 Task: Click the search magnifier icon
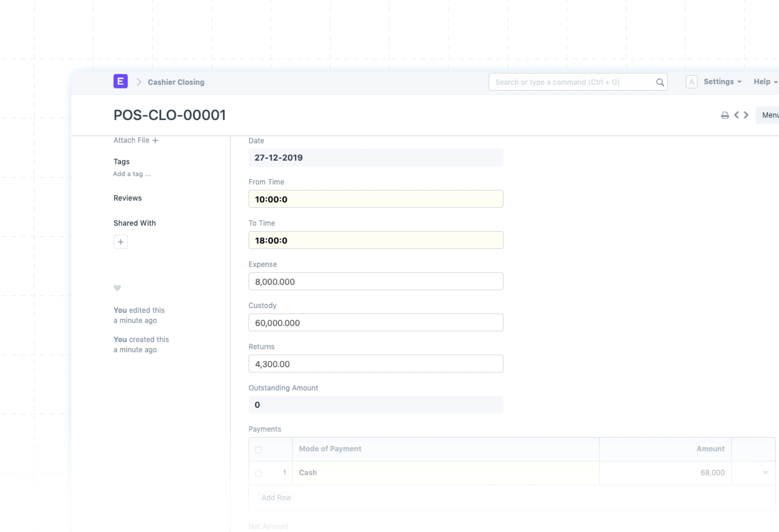[x=660, y=82]
